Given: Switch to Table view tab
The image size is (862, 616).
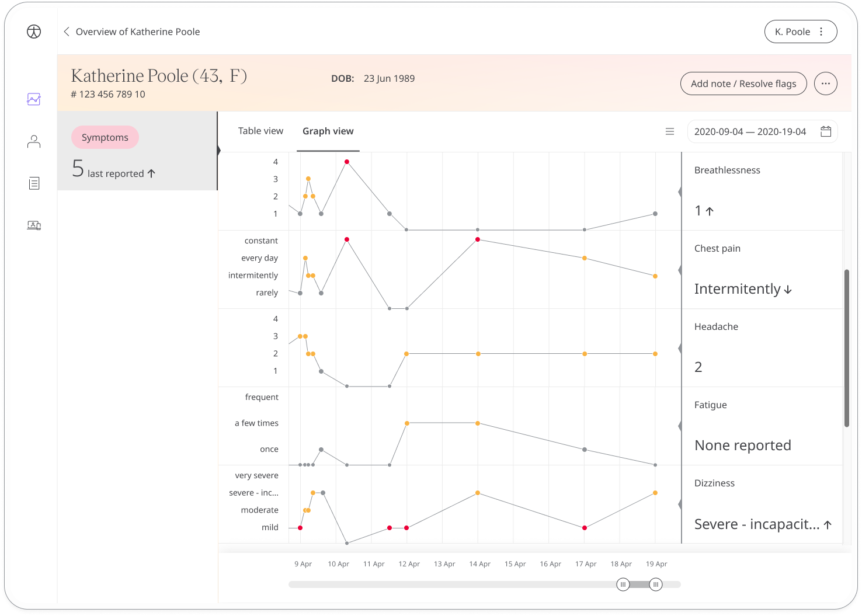Looking at the screenshot, I should 260,131.
